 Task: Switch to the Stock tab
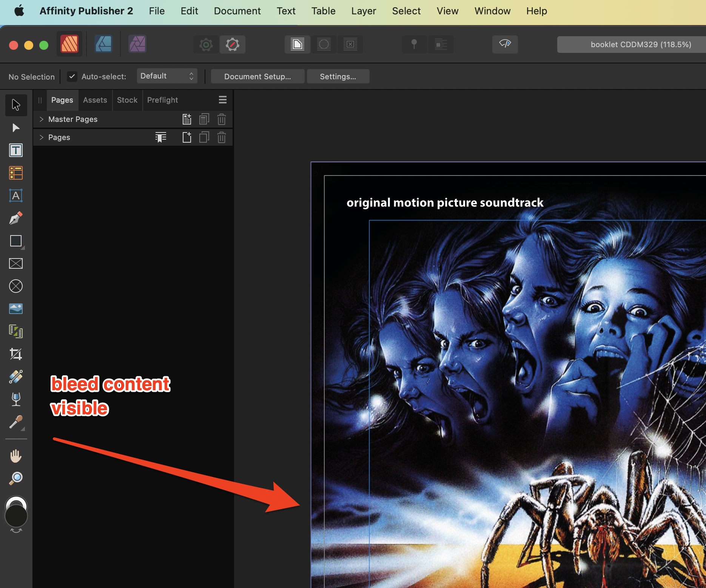127,100
